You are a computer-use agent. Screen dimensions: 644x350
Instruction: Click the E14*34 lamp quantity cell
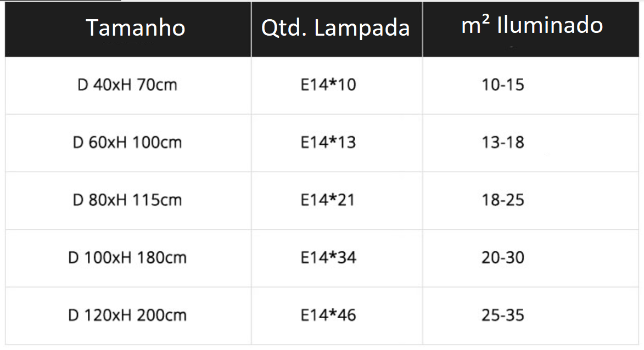pos(328,257)
